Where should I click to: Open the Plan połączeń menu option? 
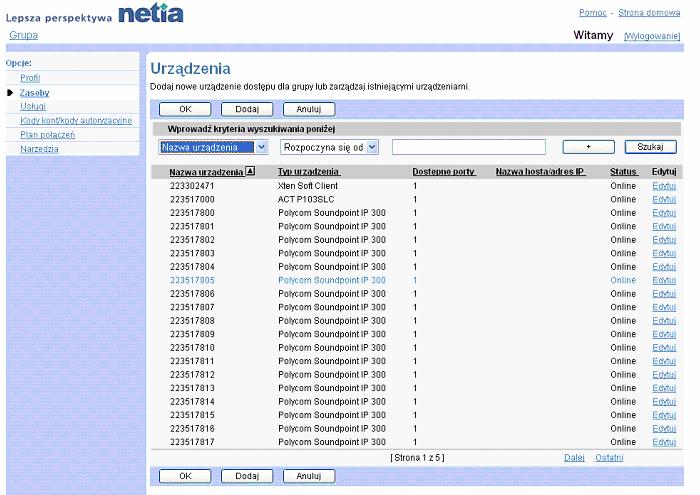pyautogui.click(x=47, y=135)
